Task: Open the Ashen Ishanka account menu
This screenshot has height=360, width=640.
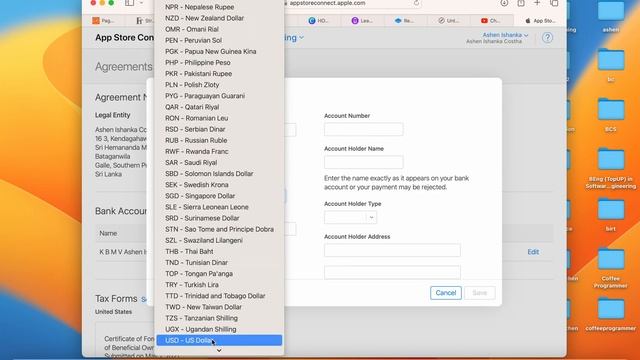Action: pos(505,35)
